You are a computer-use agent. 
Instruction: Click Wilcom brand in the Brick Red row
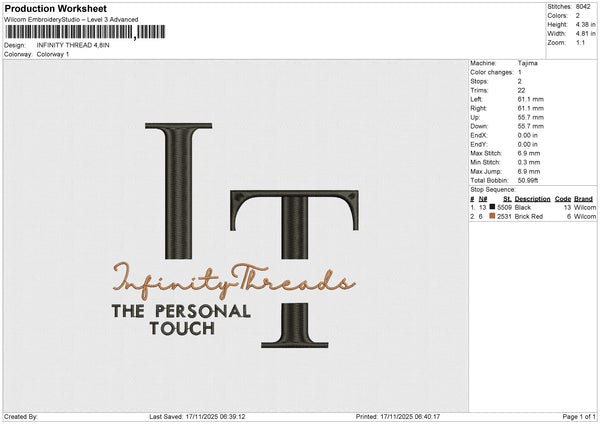[x=585, y=217]
